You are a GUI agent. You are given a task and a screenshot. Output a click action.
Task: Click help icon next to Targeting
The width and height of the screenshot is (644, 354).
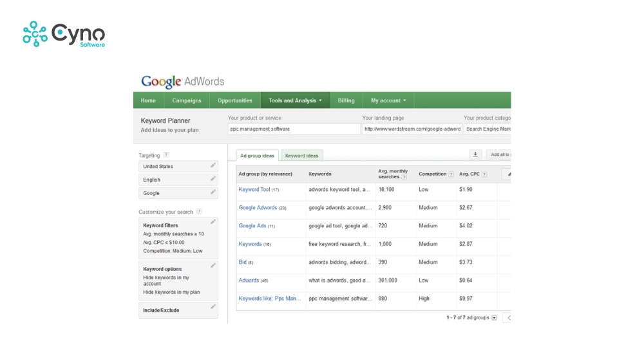click(x=166, y=155)
